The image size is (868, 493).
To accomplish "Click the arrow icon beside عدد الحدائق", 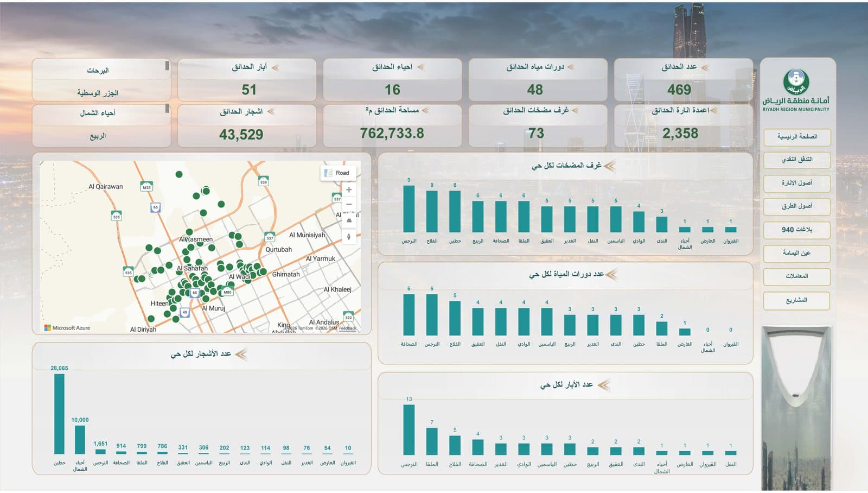I will point(705,67).
